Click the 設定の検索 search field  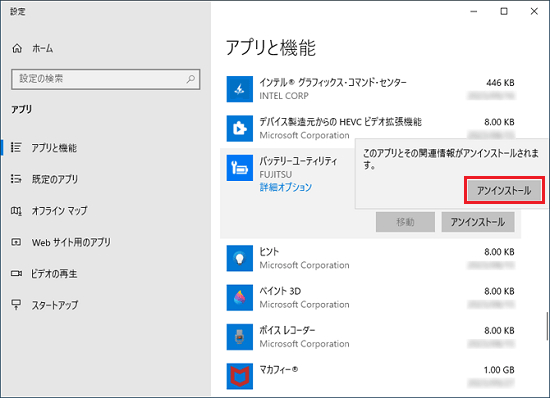point(106,79)
